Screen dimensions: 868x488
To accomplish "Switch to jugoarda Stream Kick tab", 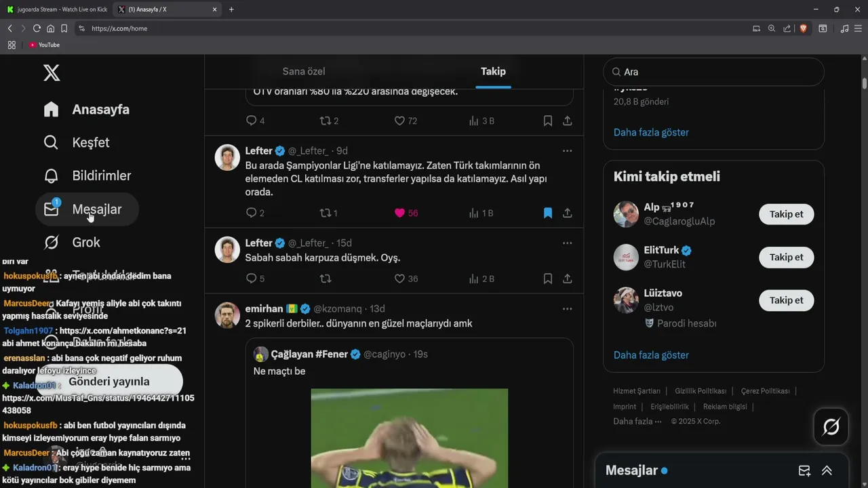I will tap(56, 9).
